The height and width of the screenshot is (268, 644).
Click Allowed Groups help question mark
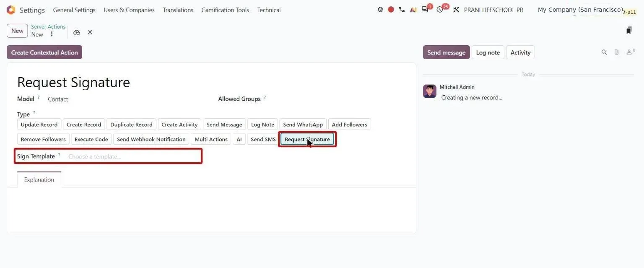[265, 97]
